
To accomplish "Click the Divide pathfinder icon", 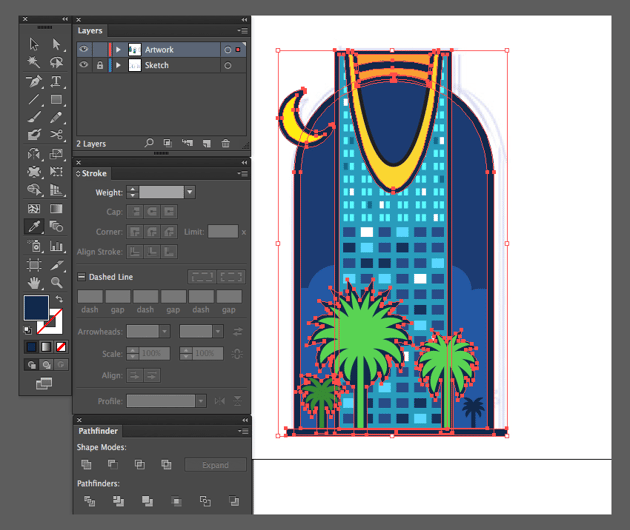I will pyautogui.click(x=90, y=501).
